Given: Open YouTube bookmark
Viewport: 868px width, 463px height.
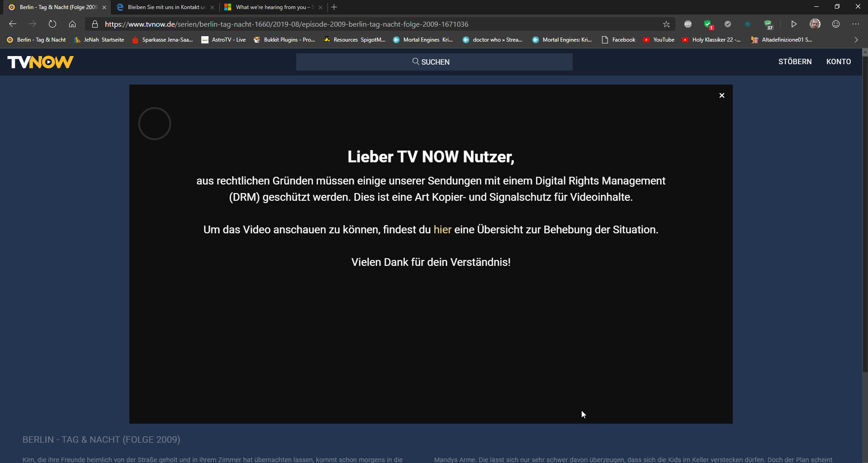Looking at the screenshot, I should (x=659, y=40).
